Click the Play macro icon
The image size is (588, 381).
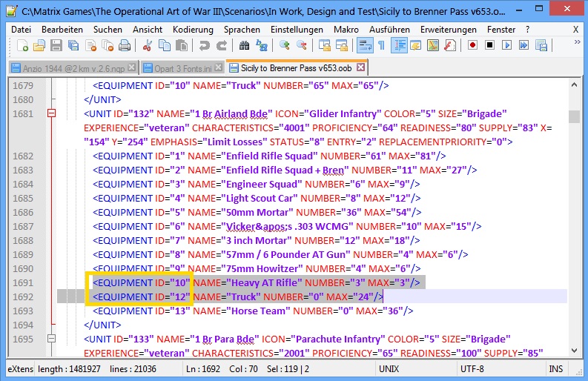(507, 46)
